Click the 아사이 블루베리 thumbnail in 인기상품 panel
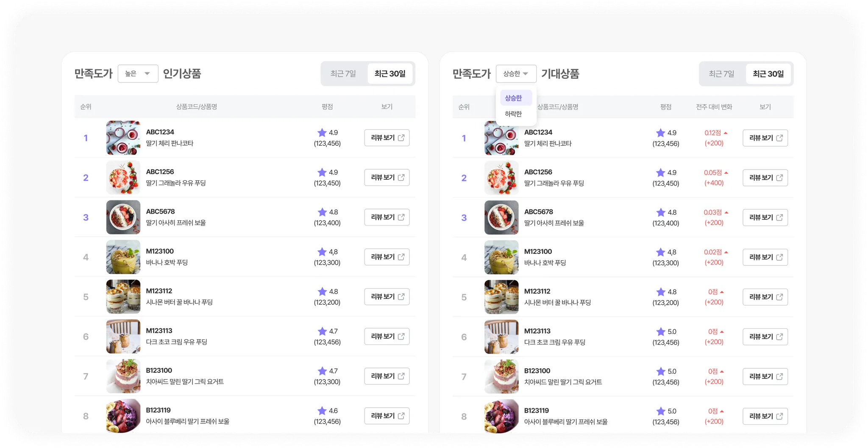Screen dimensions: 868x448 tap(123, 416)
